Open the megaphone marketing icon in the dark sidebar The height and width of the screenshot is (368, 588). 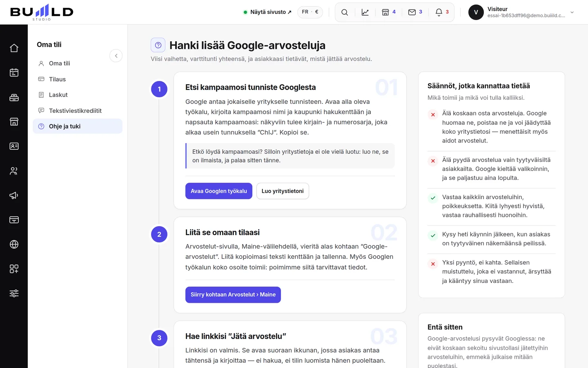14,195
